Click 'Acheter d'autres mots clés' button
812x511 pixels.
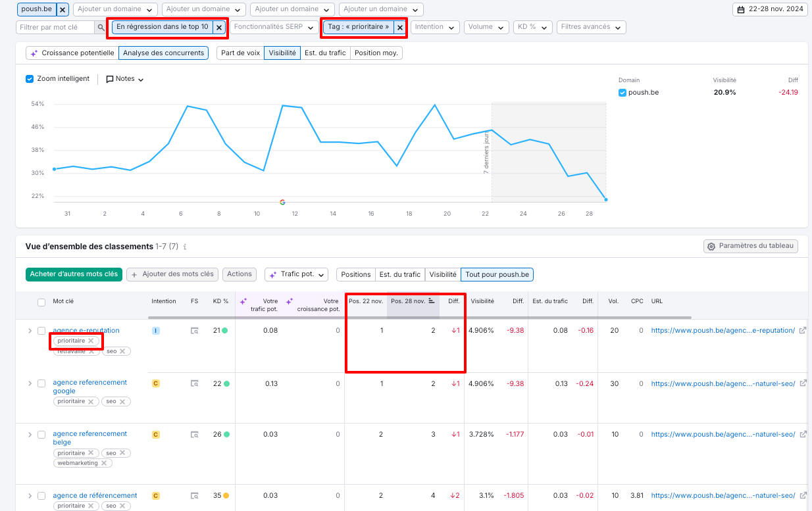[x=74, y=274]
